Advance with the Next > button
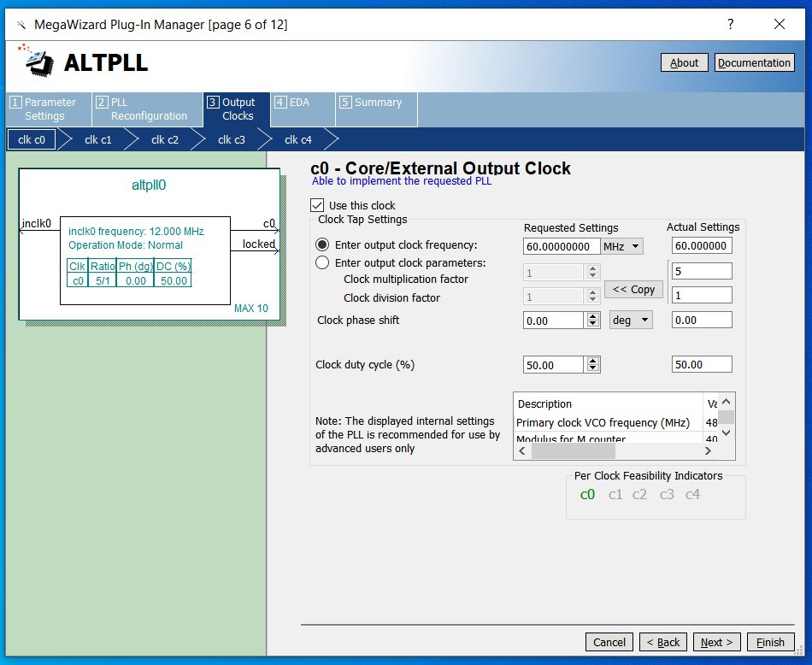 click(x=717, y=642)
